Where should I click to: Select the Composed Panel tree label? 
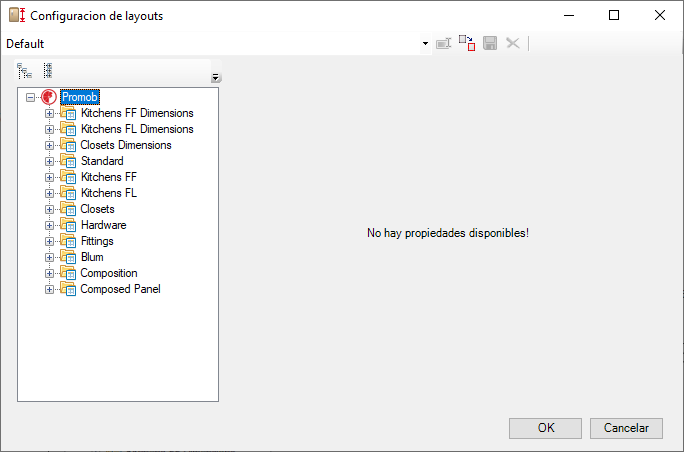click(120, 289)
